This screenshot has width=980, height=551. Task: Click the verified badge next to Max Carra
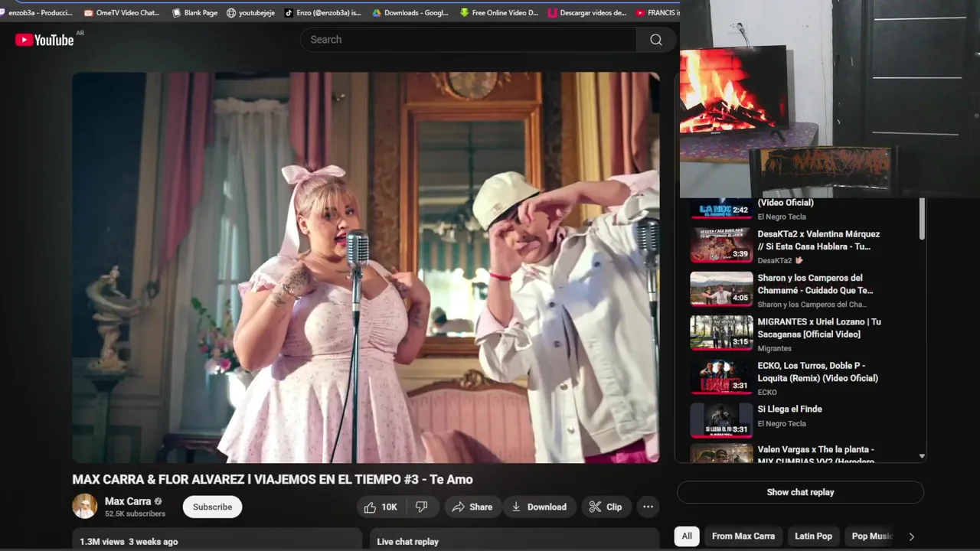[x=158, y=502]
